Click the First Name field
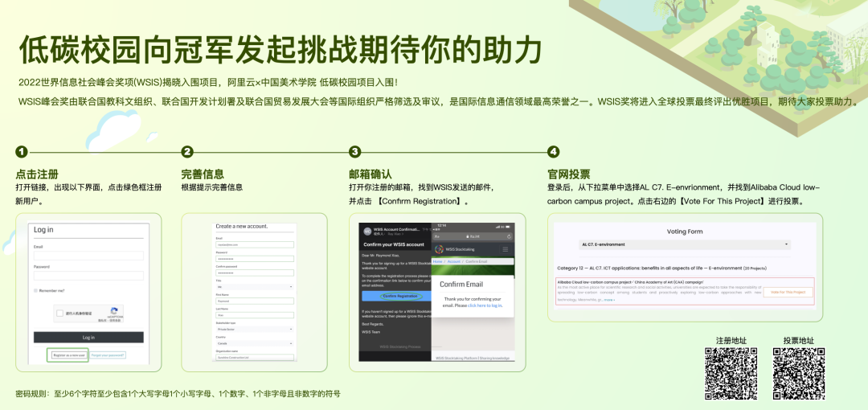The width and height of the screenshot is (868, 410). click(255, 301)
